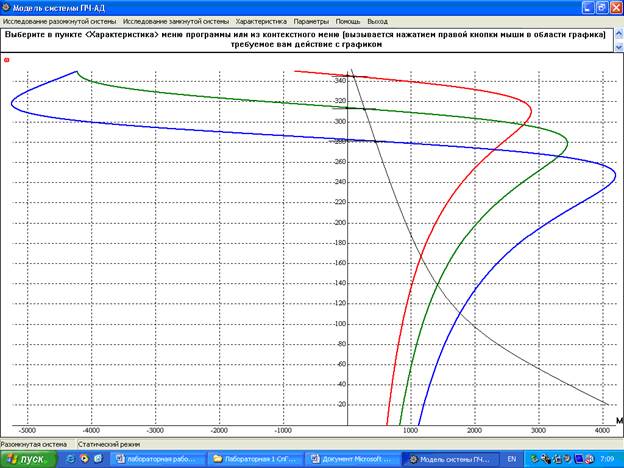This screenshot has width=624, height=468.
Task: Close the 'Модель системы ПЧ-АД' window
Action: [616, 8]
